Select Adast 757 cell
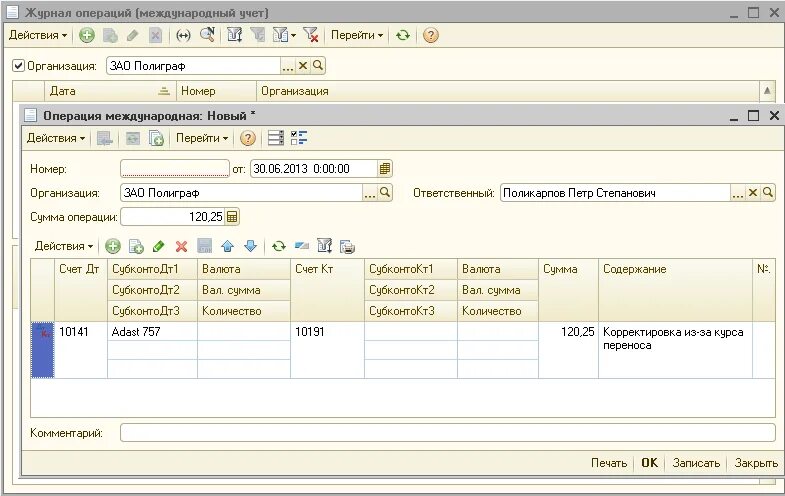 [x=152, y=331]
